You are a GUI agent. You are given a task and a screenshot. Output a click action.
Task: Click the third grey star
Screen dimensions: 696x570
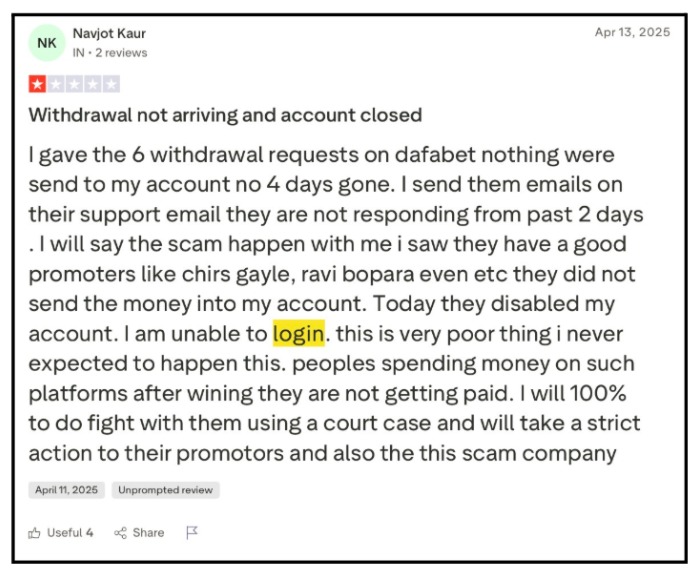click(x=74, y=85)
